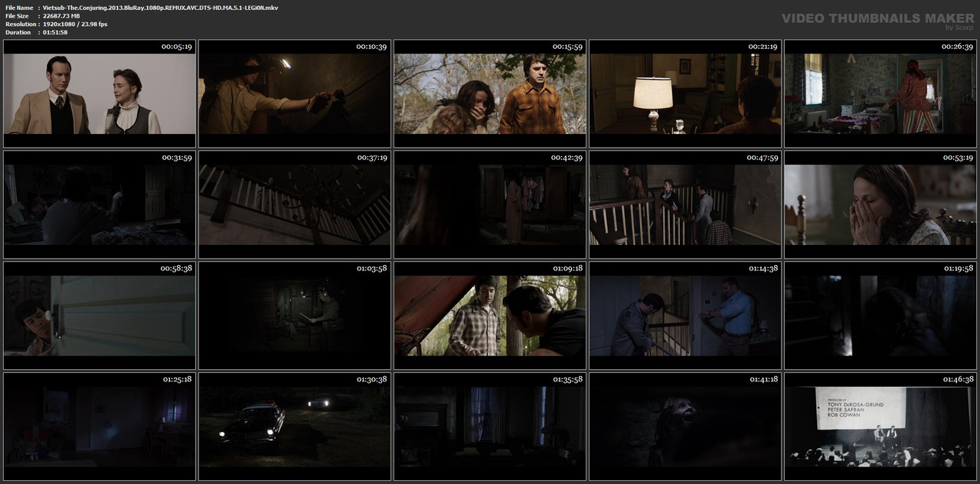Select the thumbnail stamped 01:46:38
Image resolution: width=980 pixels, height=484 pixels.
880,427
